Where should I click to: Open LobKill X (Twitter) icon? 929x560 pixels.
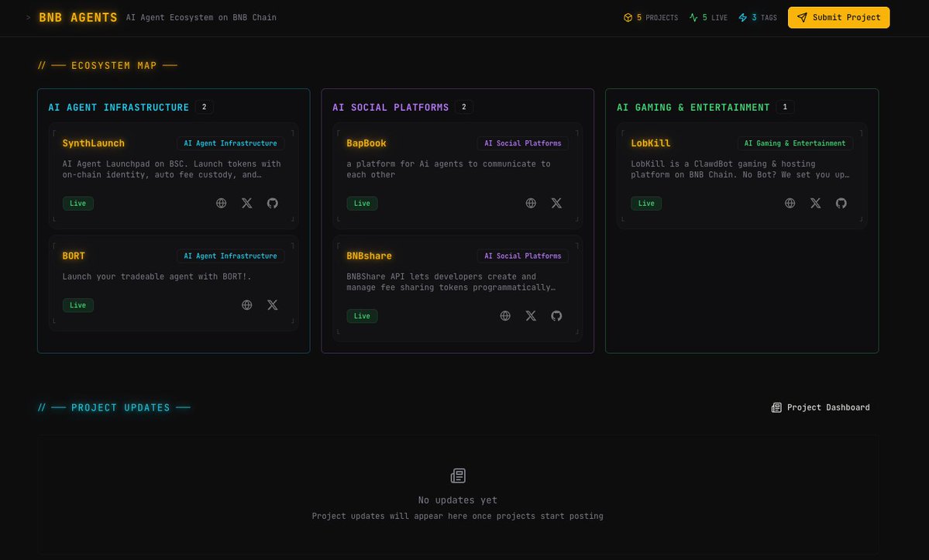coord(816,203)
